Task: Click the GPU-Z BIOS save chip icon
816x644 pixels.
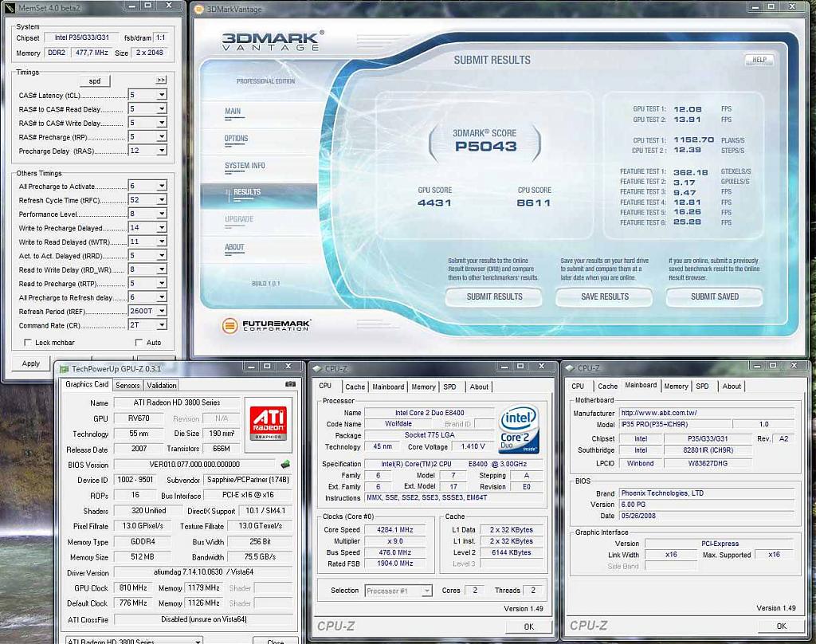Action: (x=285, y=464)
